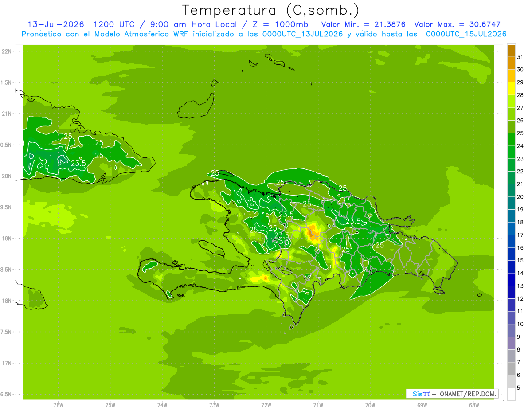Click the longitude label "69W"
The height and width of the screenshot is (411, 532).
[x=422, y=405]
